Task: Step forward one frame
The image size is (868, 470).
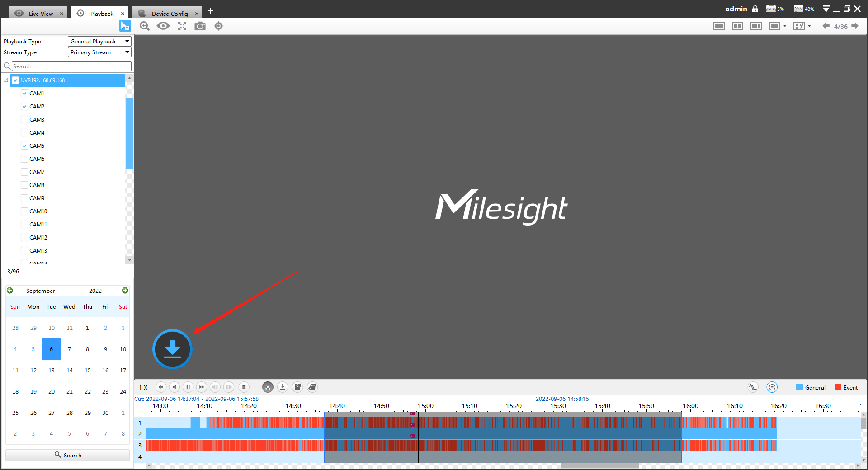Action: click(229, 387)
